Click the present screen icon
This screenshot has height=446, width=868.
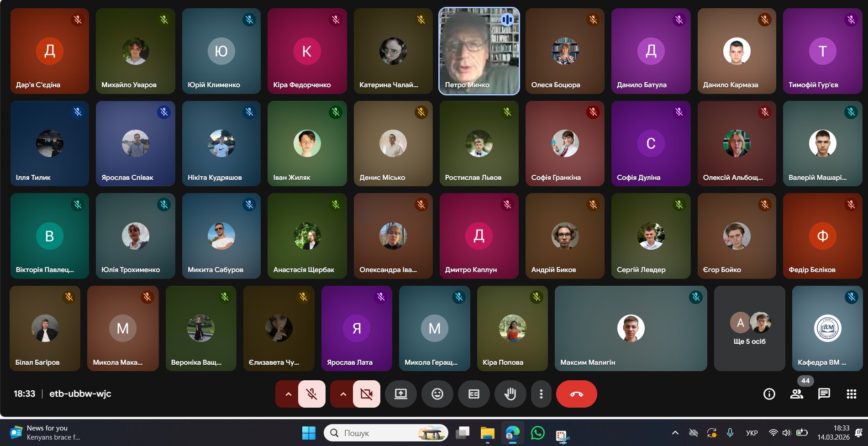[400, 394]
